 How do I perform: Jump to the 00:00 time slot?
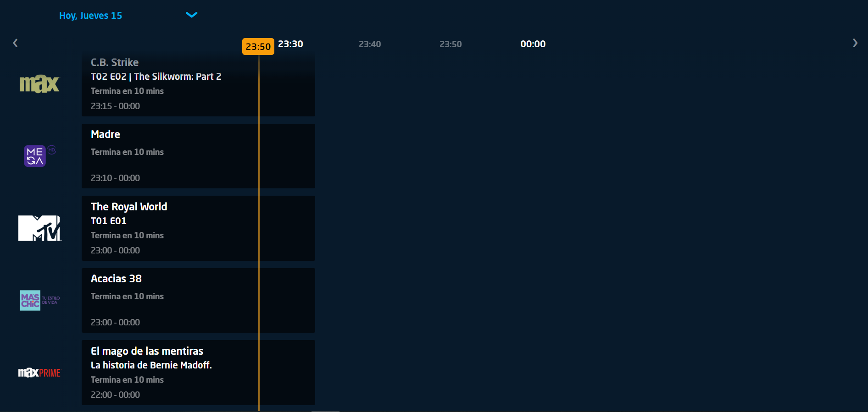pos(533,44)
